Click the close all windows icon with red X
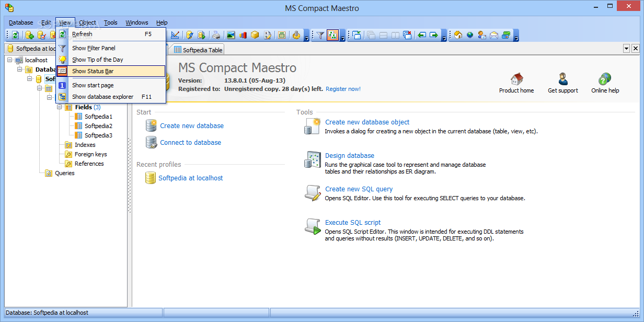Image resolution: width=644 pixels, height=322 pixels. point(407,35)
